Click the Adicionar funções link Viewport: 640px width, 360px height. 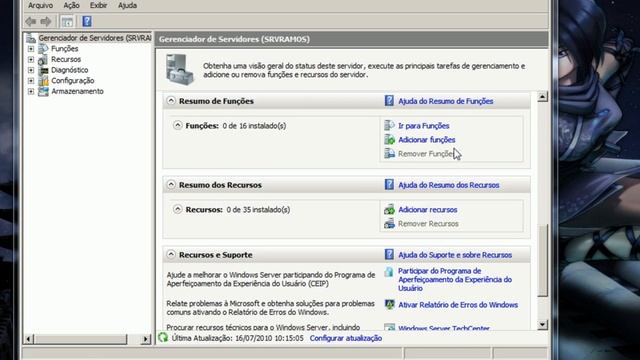click(x=427, y=140)
